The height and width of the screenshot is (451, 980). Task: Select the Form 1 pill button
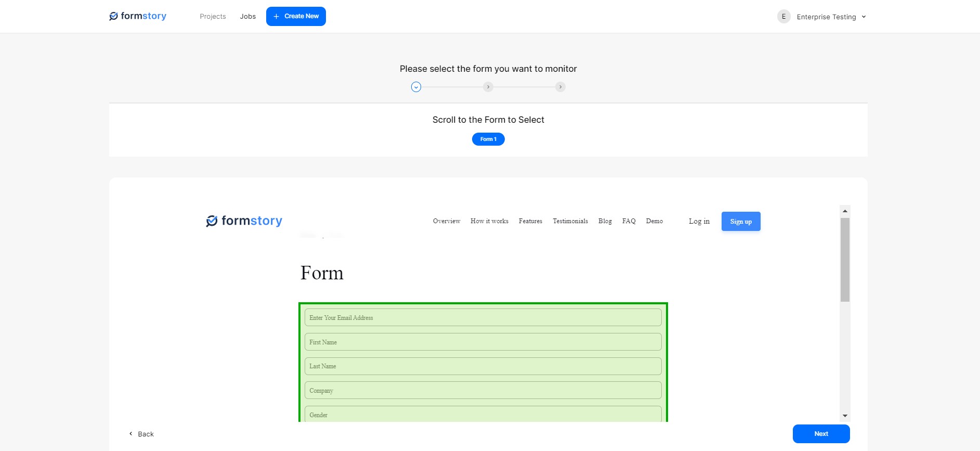[x=488, y=139]
